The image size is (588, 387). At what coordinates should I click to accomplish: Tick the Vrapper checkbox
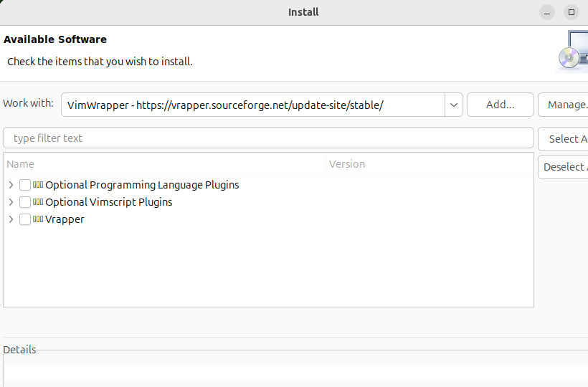click(25, 219)
